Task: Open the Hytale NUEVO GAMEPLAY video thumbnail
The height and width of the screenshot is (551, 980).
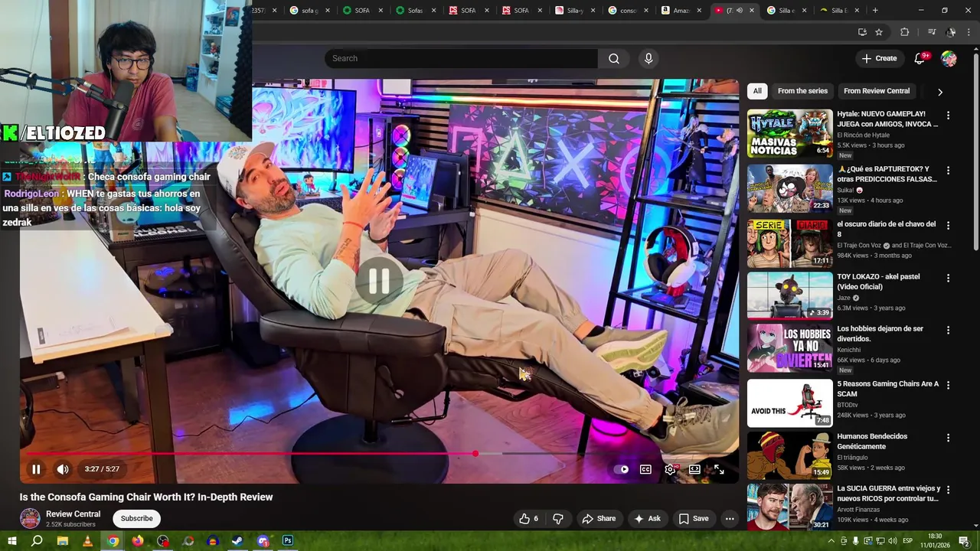Action: point(789,133)
